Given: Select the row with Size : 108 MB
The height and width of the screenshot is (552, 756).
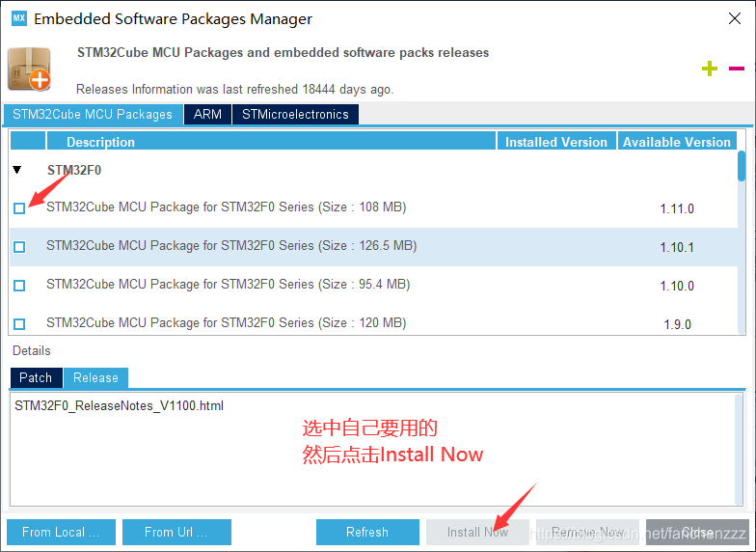Looking at the screenshot, I should 374,208.
